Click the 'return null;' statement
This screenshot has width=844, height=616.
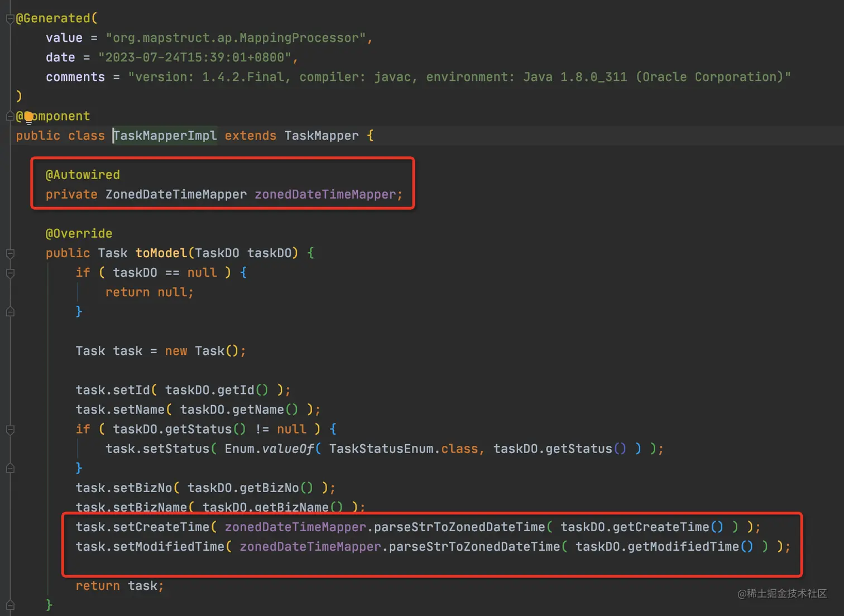150,292
